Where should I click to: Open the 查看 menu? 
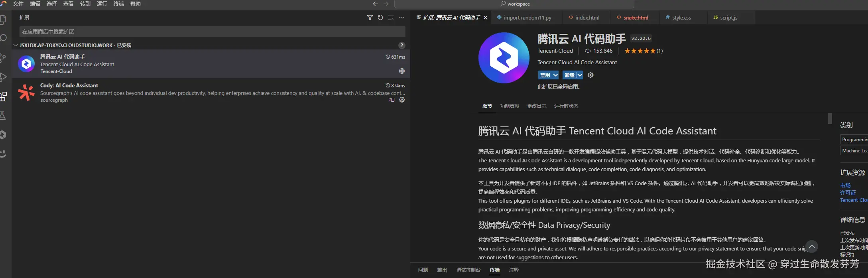(x=69, y=4)
